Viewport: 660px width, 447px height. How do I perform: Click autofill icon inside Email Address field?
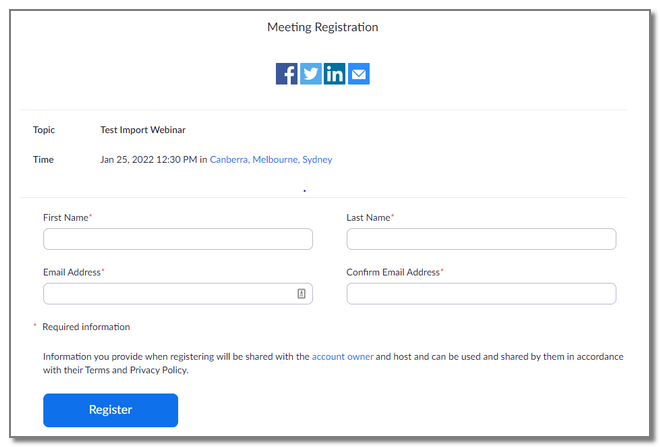(x=301, y=294)
